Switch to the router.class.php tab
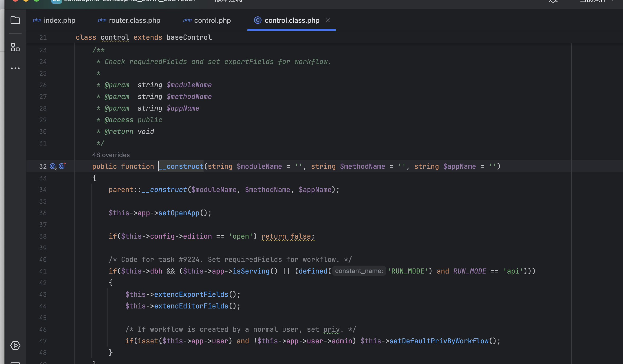This screenshot has height=364, width=623. pyautogui.click(x=134, y=20)
